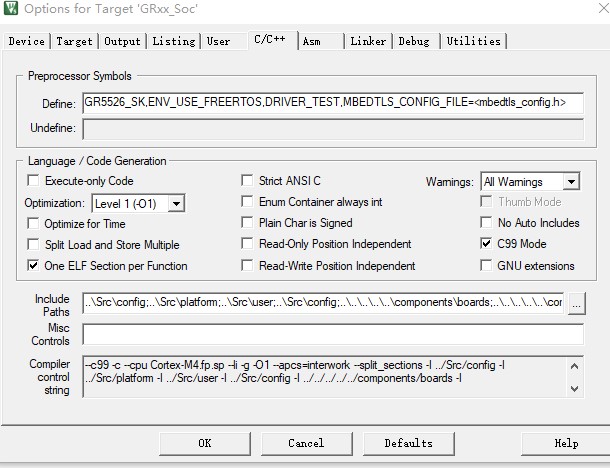
Task: Toggle the Strict ANSI C option
Action: click(x=248, y=181)
